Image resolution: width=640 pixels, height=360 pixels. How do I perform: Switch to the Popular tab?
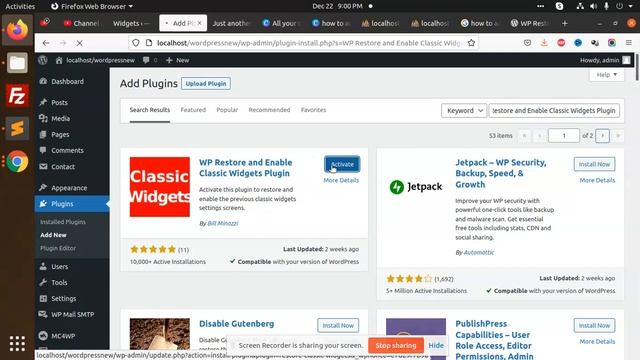click(x=227, y=110)
